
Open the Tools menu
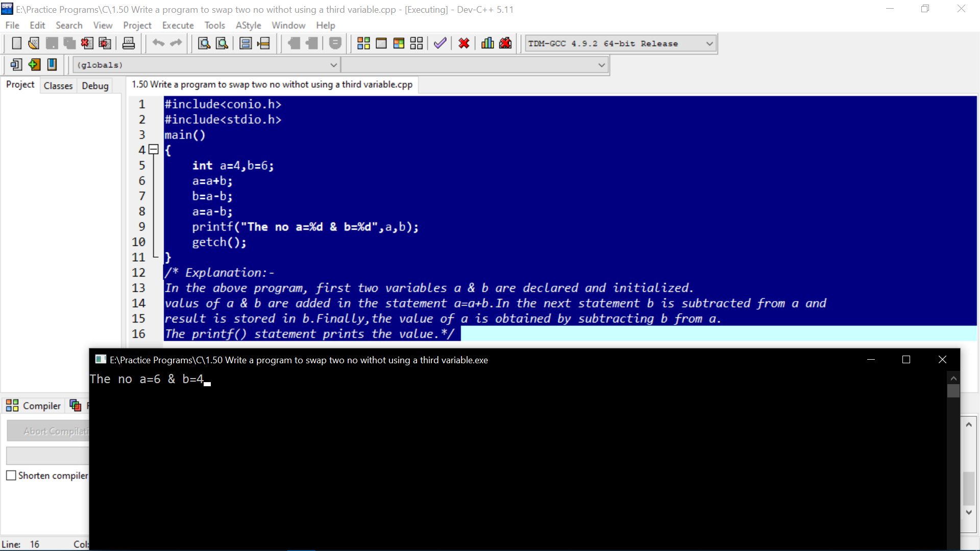(215, 25)
